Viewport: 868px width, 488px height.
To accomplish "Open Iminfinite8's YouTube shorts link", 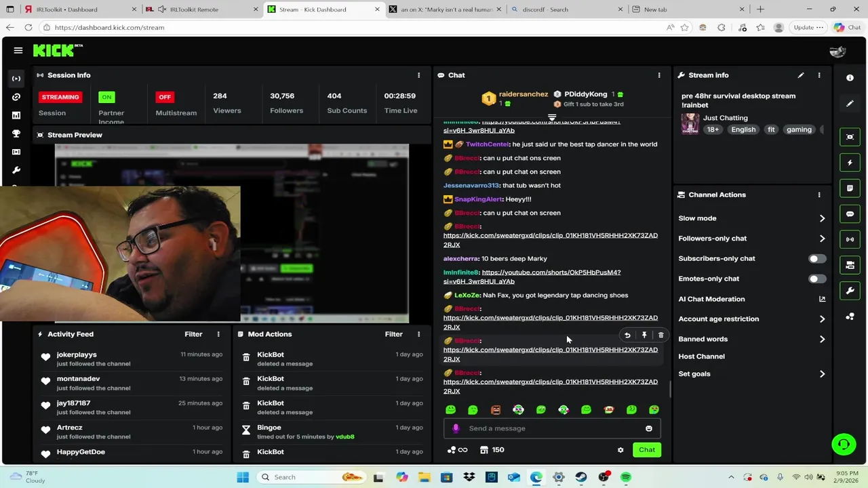I will pyautogui.click(x=532, y=277).
